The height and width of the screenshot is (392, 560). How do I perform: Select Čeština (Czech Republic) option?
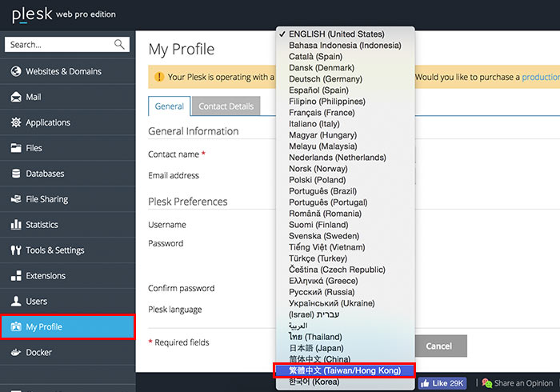pos(345,270)
